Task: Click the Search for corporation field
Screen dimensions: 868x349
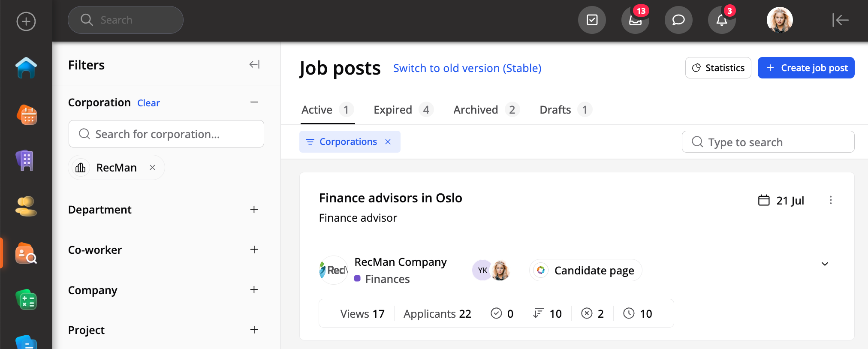Action: tap(166, 134)
